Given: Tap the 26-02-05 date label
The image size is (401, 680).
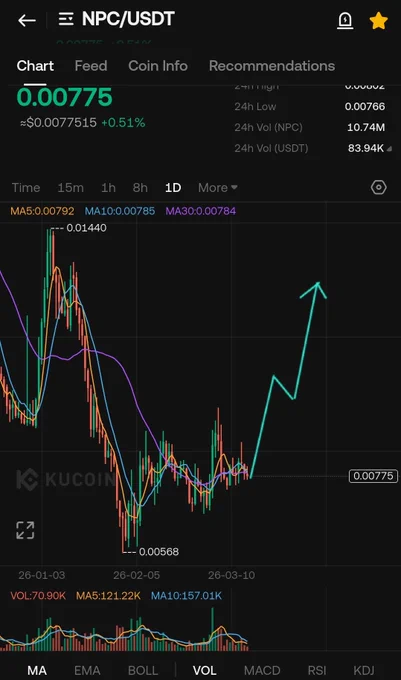Looking at the screenshot, I should coord(137,575).
